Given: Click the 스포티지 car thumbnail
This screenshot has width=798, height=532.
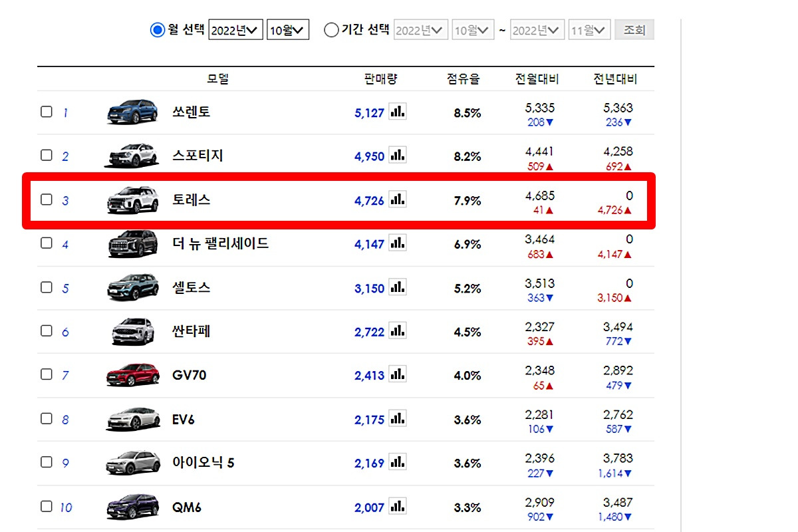Looking at the screenshot, I should coord(132,156).
